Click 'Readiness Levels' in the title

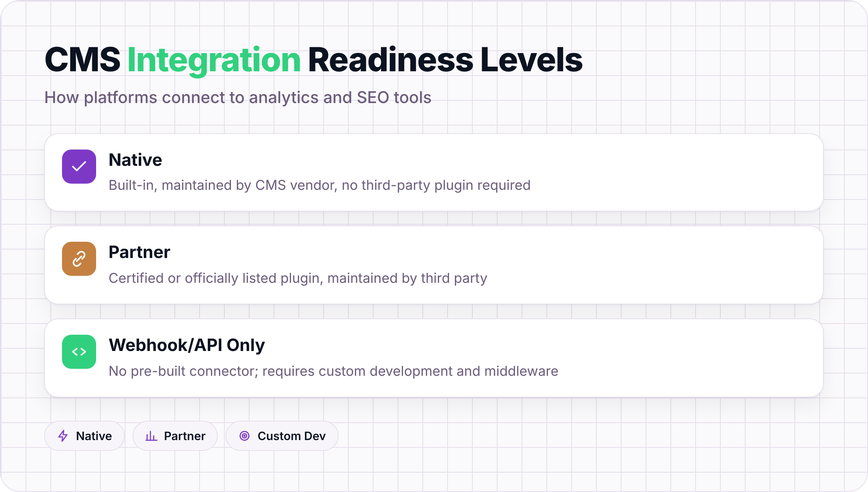click(445, 60)
